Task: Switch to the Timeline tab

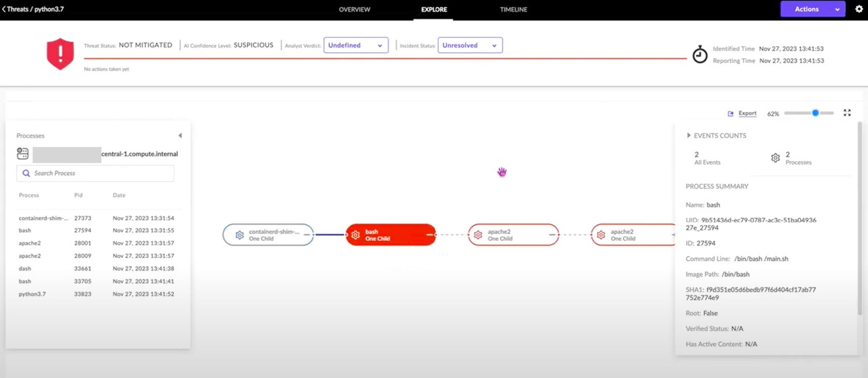Action: pyautogui.click(x=513, y=9)
